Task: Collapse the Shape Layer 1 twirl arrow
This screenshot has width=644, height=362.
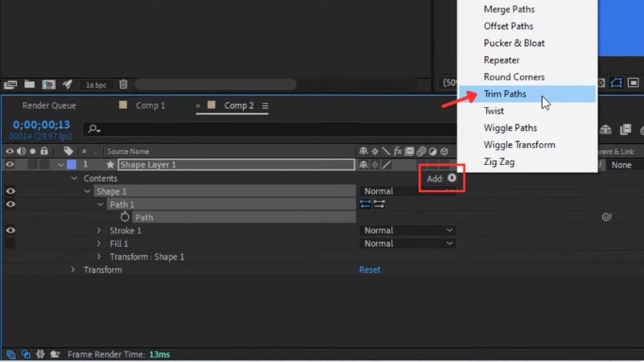Action: pos(61,165)
